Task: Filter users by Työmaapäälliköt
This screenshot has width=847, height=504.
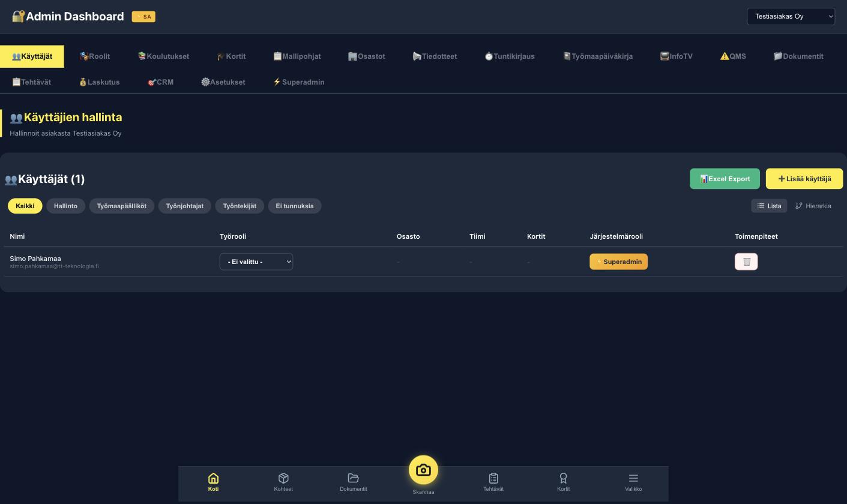Action: (122, 206)
